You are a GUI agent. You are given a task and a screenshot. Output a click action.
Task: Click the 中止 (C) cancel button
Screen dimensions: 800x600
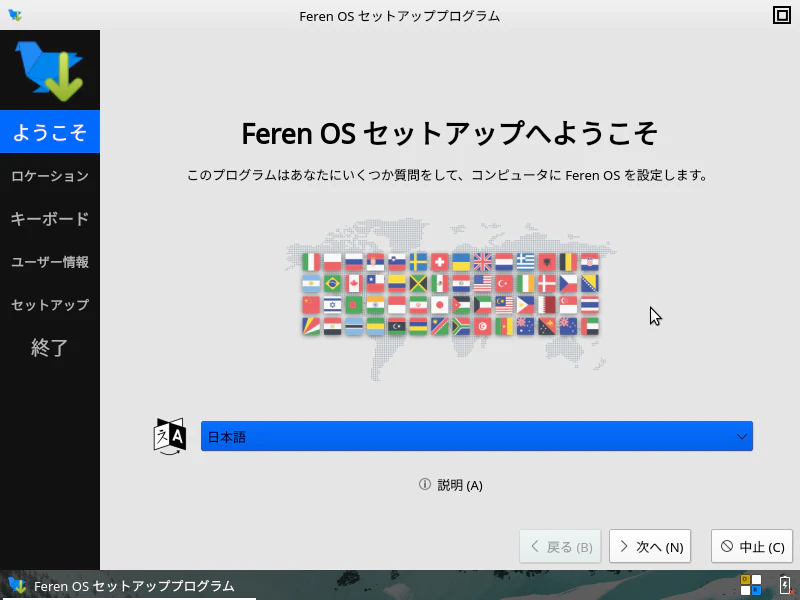click(x=752, y=546)
